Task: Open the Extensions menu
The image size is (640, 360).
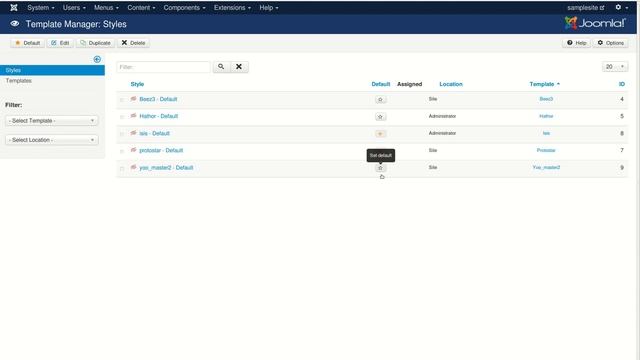Action: click(x=232, y=8)
